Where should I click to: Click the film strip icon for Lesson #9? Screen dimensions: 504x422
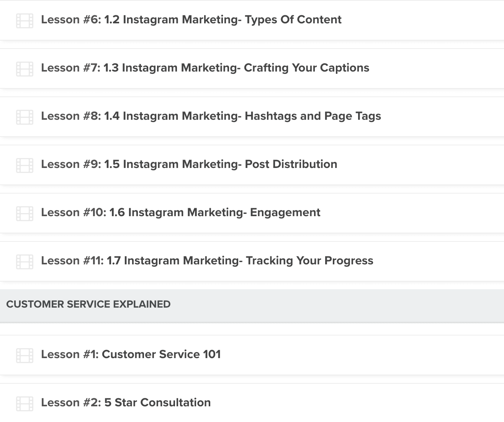[25, 165]
